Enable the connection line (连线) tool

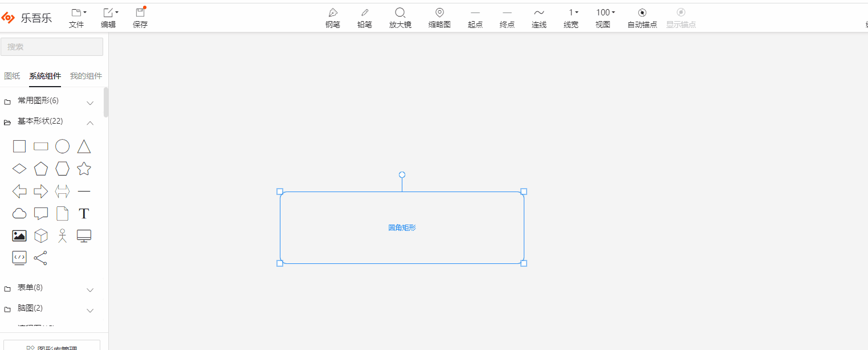539,17
